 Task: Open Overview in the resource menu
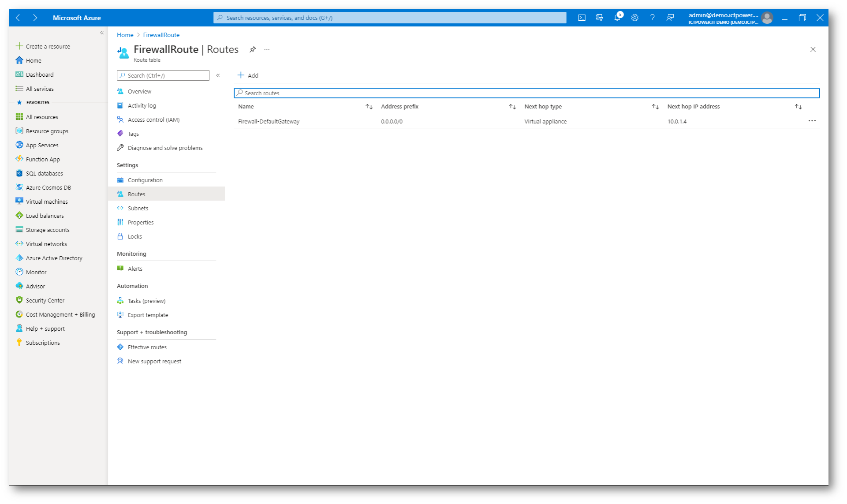[139, 91]
